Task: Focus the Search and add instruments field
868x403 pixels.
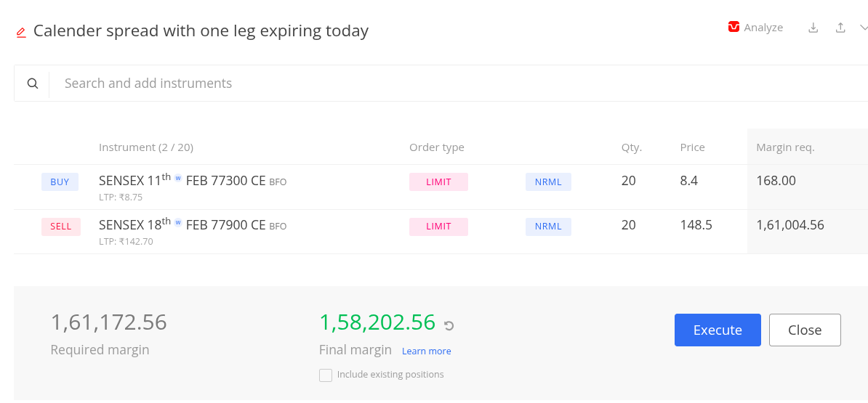Action: coord(459,83)
